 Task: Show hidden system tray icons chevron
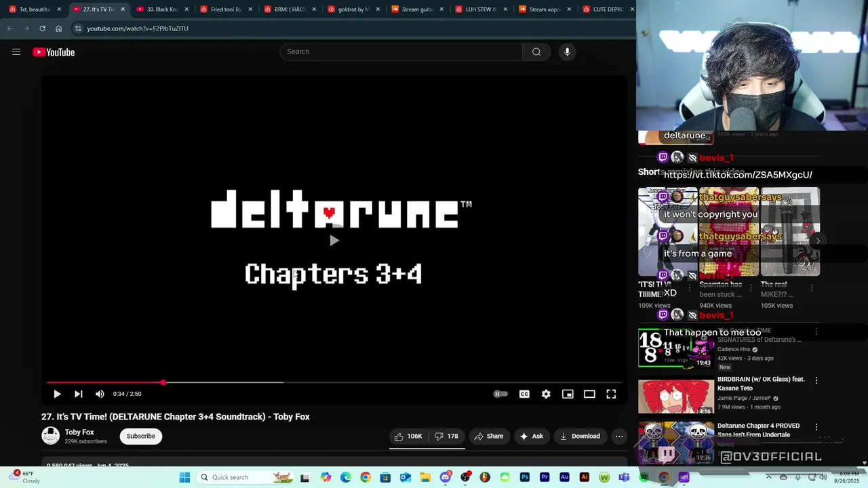769,477
